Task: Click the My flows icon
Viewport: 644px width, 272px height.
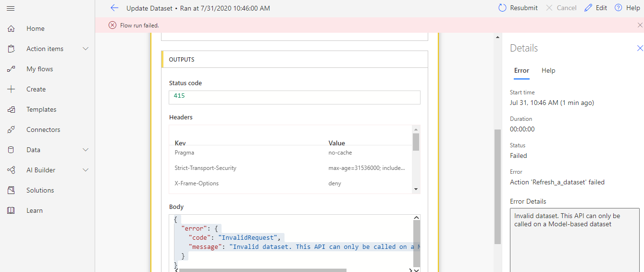Action: 11,69
